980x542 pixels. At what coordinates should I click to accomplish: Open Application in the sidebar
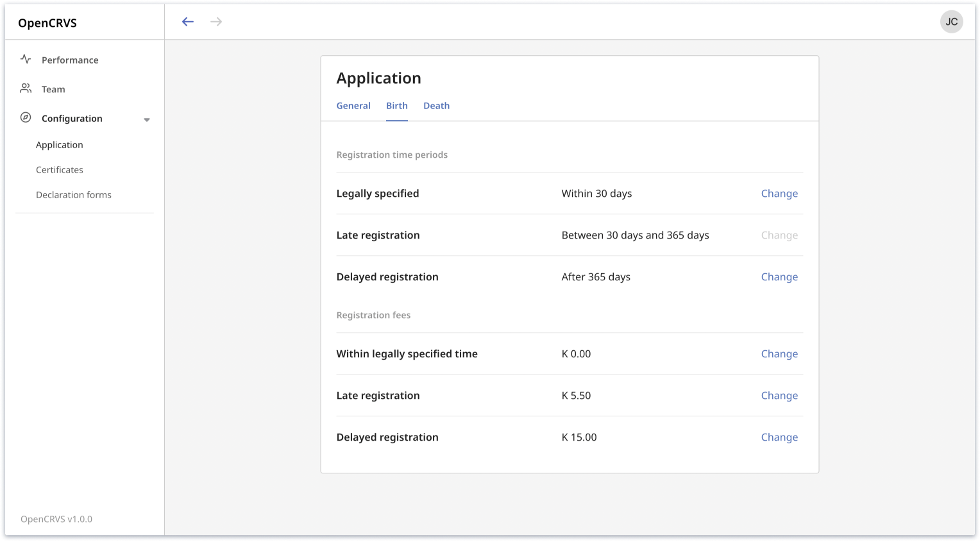(60, 145)
